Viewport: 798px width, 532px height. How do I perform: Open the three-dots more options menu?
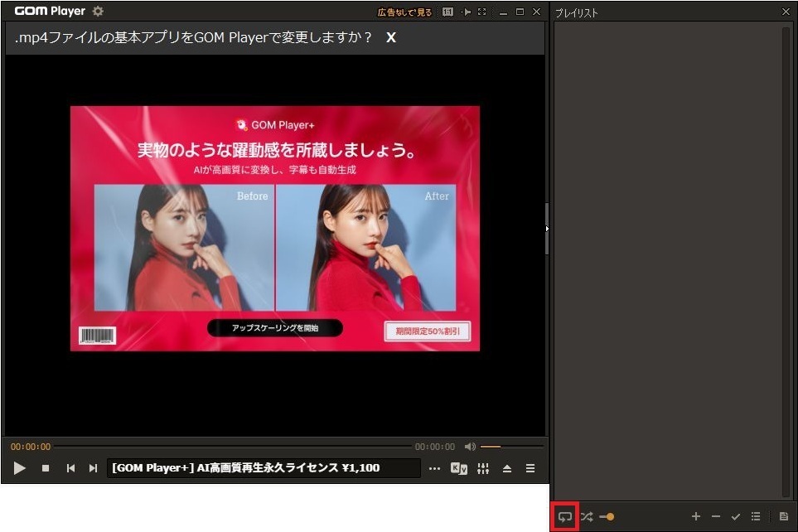434,468
